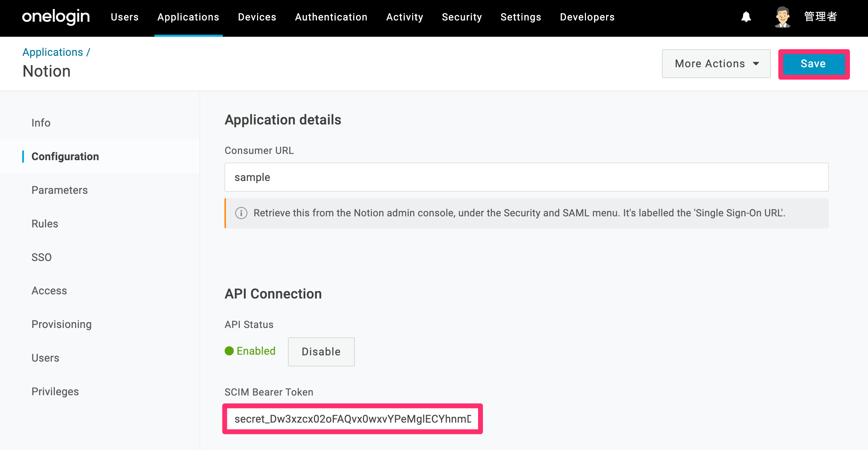Viewport: 868px width, 450px height.
Task: Open the Privileges sidebar tab
Action: [55, 391]
